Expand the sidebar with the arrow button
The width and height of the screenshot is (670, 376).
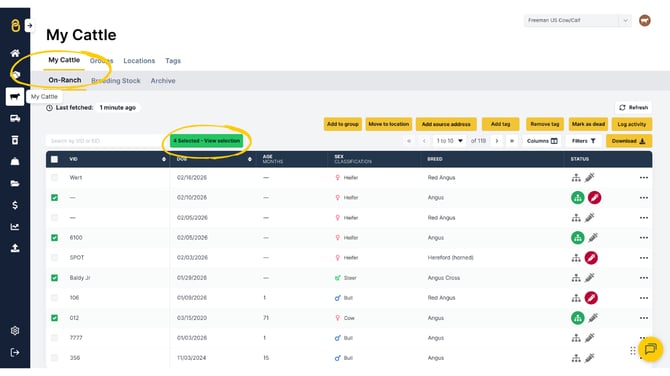(29, 26)
